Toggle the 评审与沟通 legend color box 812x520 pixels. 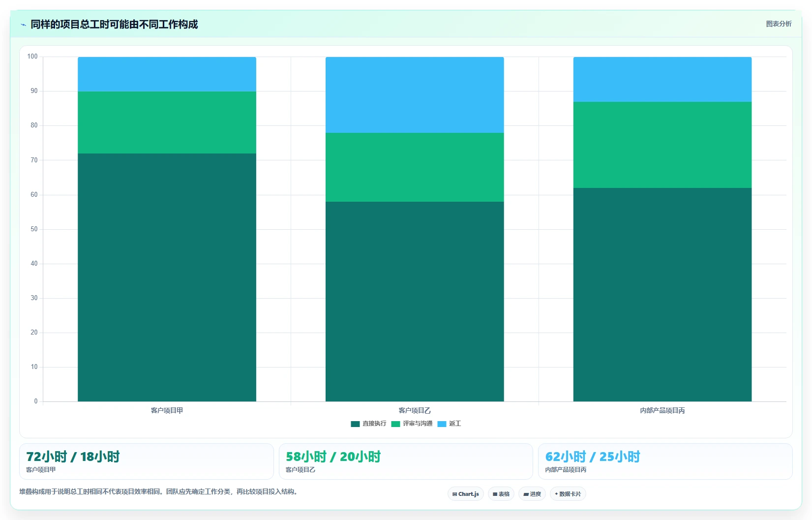coord(395,424)
